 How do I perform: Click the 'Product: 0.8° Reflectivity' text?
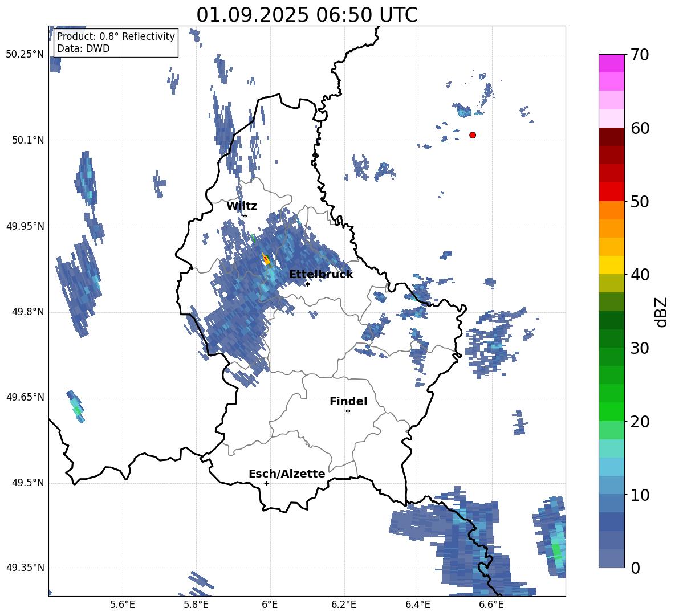[116, 36]
